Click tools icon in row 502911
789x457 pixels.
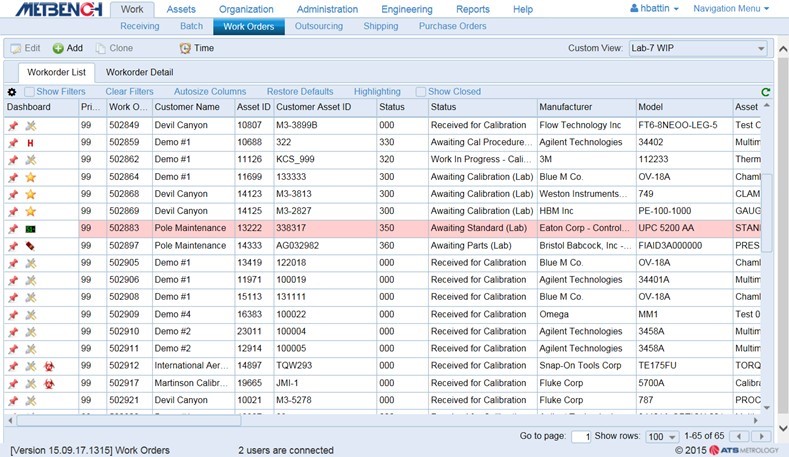coord(31,349)
